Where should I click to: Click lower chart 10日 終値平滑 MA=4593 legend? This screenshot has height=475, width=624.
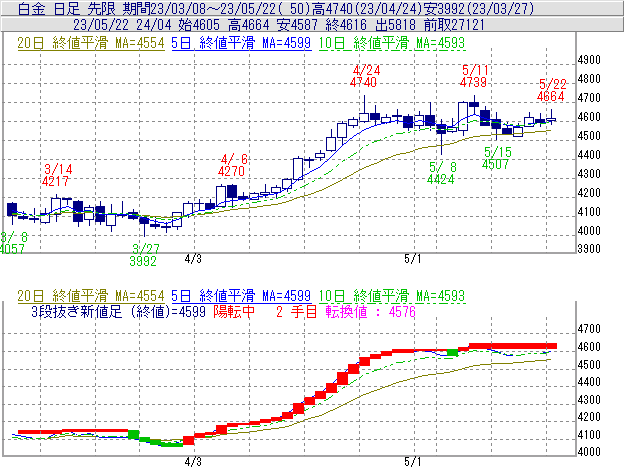(392, 296)
